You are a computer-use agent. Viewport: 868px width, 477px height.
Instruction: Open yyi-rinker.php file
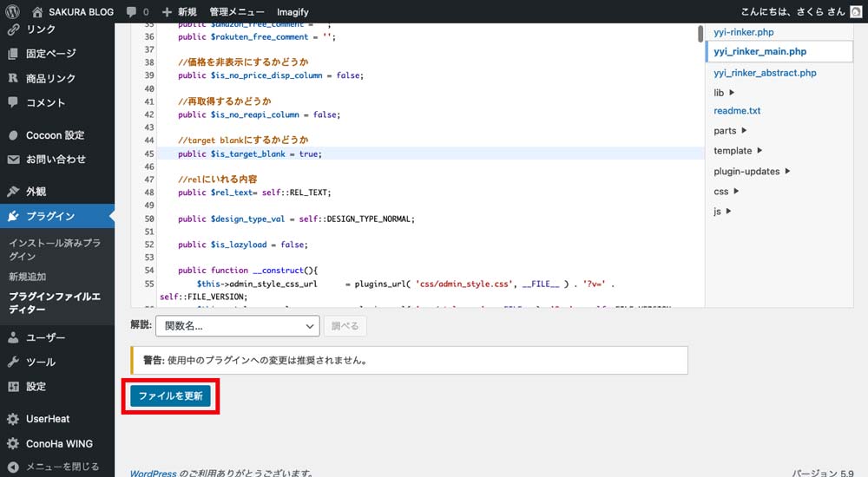744,32
